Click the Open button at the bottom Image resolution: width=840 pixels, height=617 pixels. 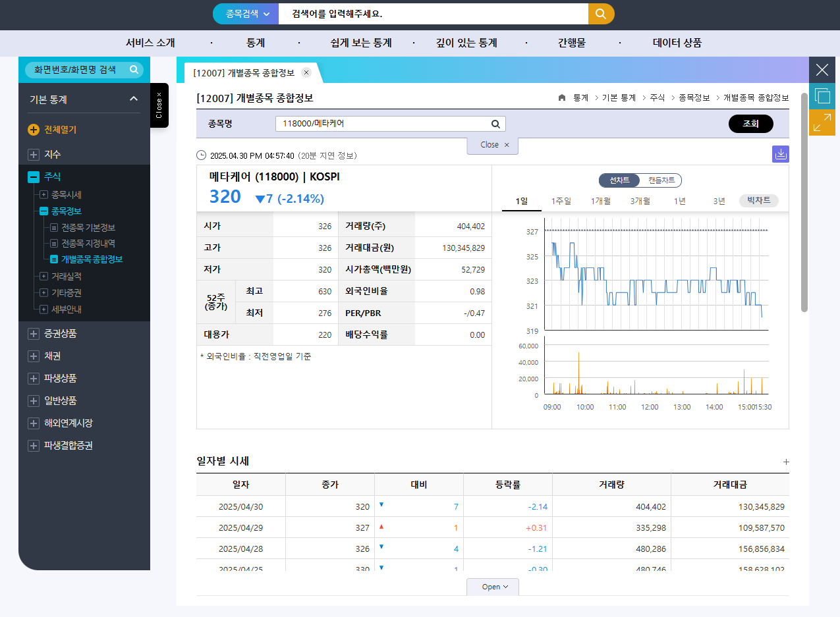(x=493, y=587)
